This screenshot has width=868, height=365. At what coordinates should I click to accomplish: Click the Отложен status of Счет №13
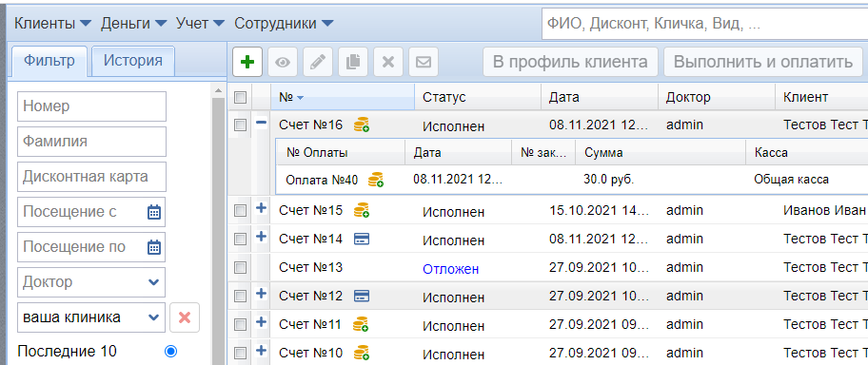tap(450, 269)
